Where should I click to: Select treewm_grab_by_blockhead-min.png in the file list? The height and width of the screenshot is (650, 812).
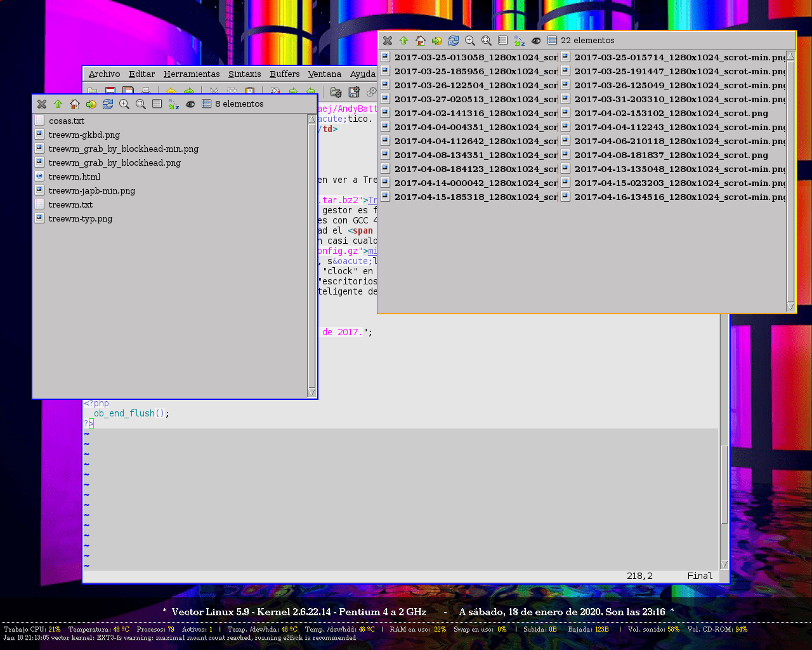coord(117,149)
